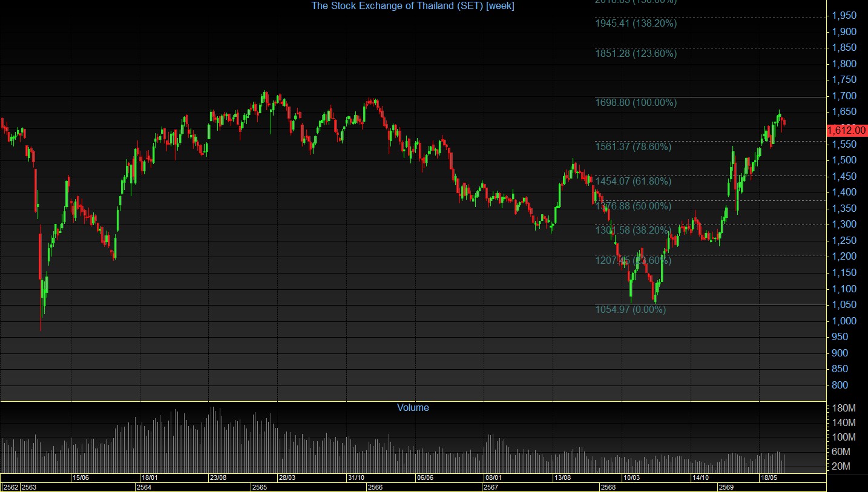The width and height of the screenshot is (868, 492).
Task: Select the year 2567 label
Action: pos(491,487)
